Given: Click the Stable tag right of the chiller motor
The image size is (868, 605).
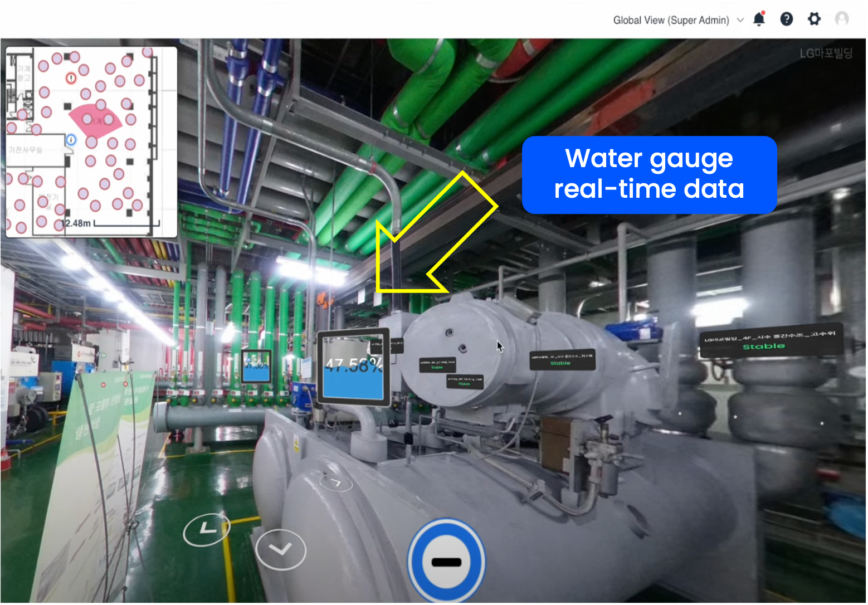Looking at the screenshot, I should point(562,360).
